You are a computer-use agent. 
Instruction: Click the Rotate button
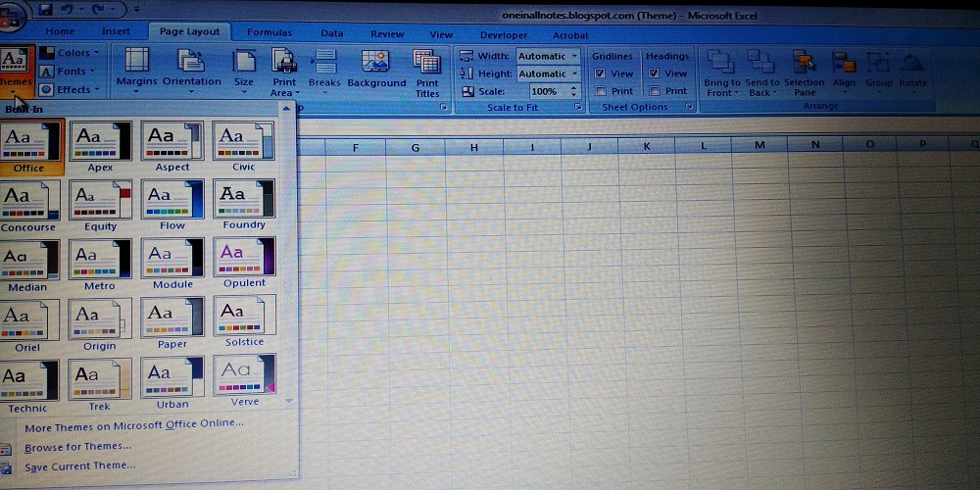913,73
